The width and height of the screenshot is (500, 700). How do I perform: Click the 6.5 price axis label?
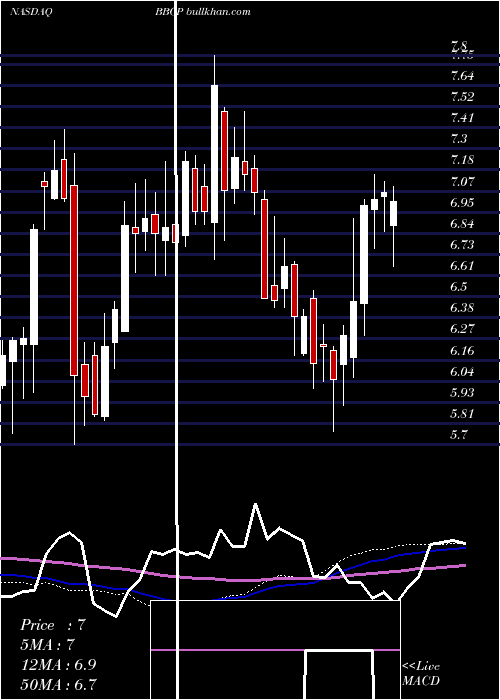[x=459, y=287]
